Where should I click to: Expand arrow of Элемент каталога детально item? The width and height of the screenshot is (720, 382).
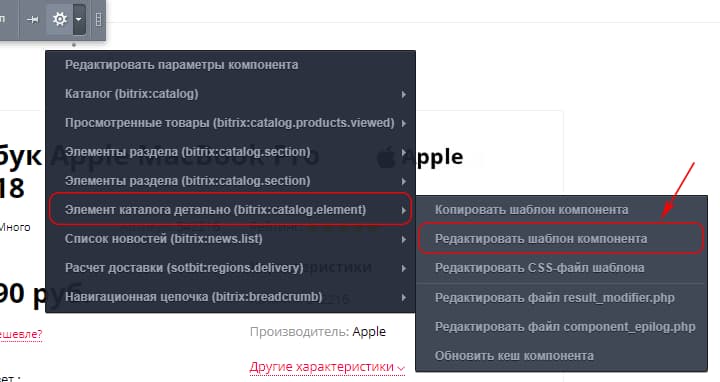(x=403, y=210)
